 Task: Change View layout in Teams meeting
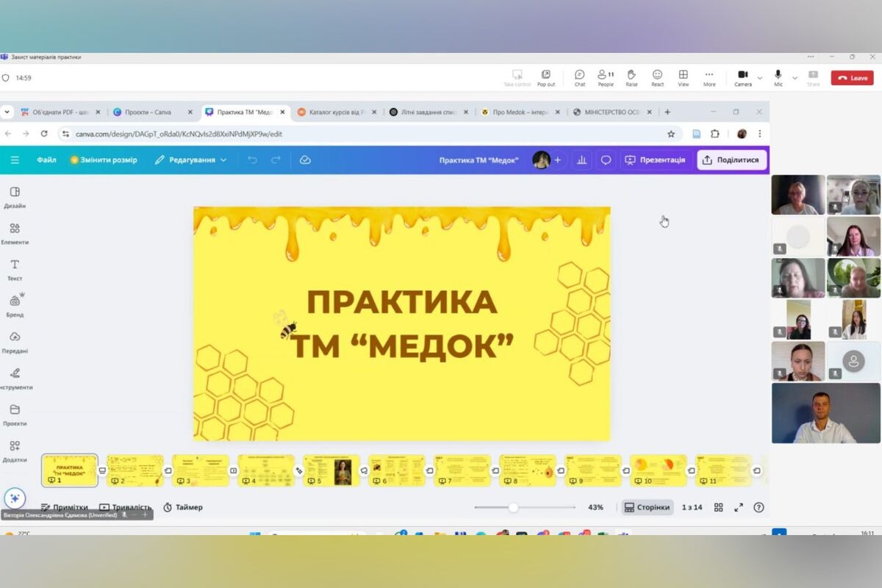point(683,77)
